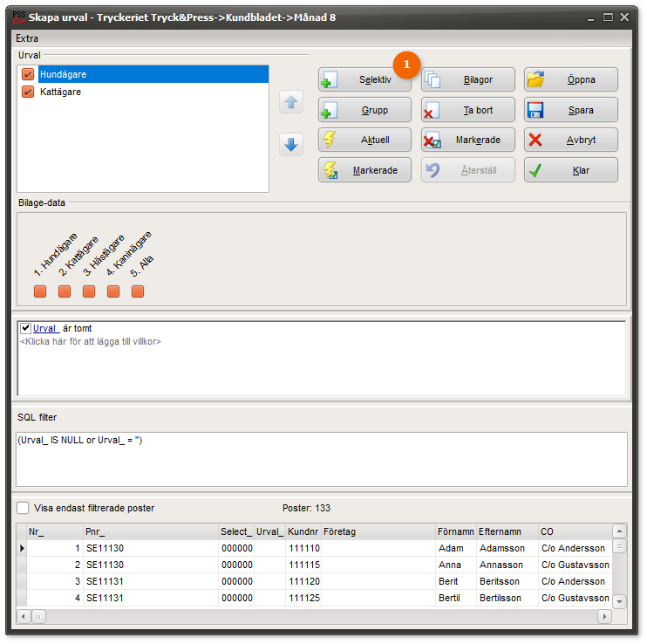Click the Aktuell lightning button
The height and width of the screenshot is (644, 647).
pyautogui.click(x=364, y=140)
